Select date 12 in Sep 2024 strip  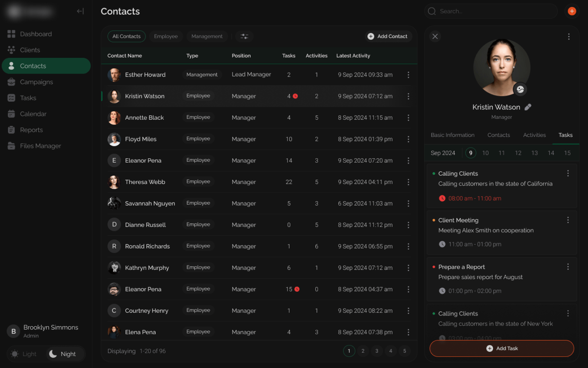coord(518,153)
